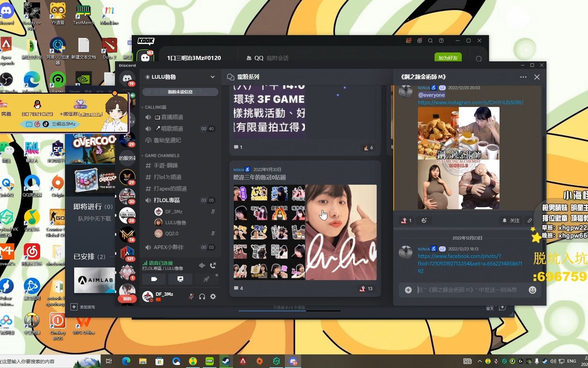Open the attachment plus button

click(408, 290)
